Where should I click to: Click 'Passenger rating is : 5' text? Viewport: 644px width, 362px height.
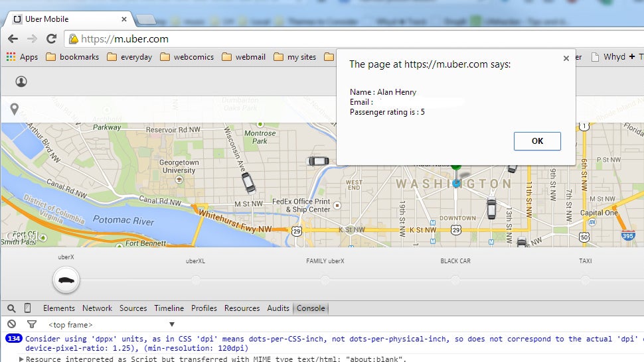click(x=387, y=112)
